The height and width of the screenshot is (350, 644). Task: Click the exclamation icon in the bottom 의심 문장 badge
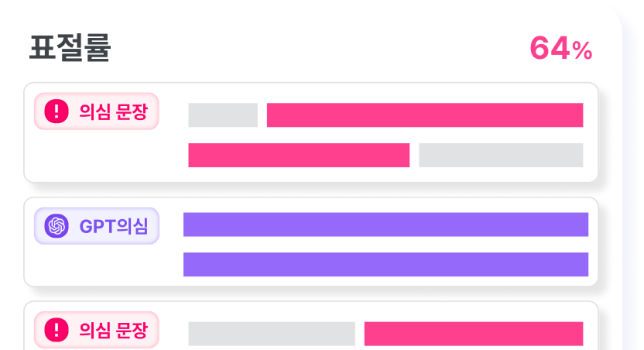point(57,331)
